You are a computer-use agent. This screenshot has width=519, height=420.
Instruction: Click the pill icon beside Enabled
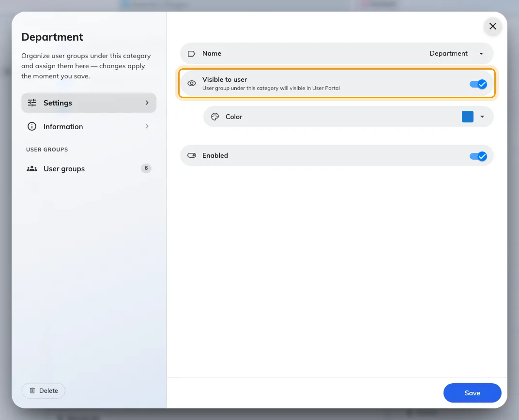[x=192, y=155]
